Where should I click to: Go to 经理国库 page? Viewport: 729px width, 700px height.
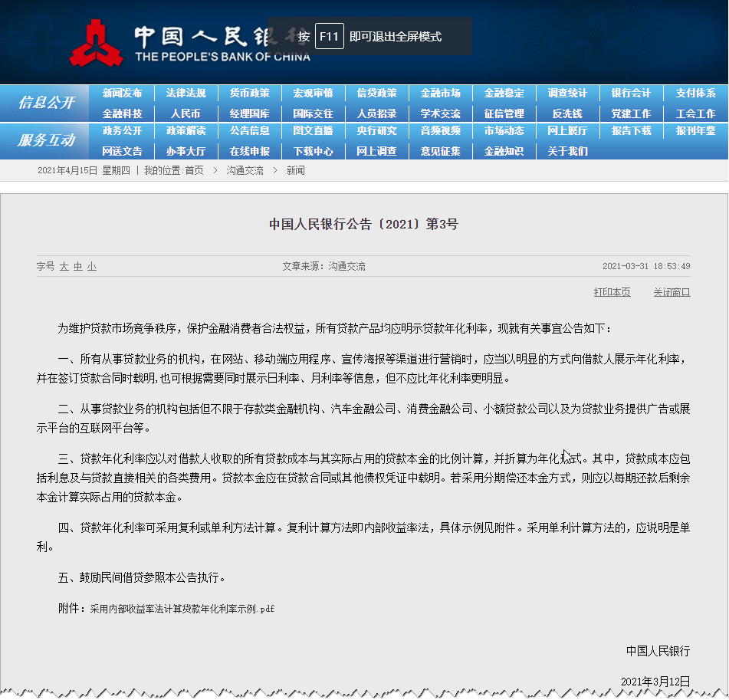tap(250, 113)
